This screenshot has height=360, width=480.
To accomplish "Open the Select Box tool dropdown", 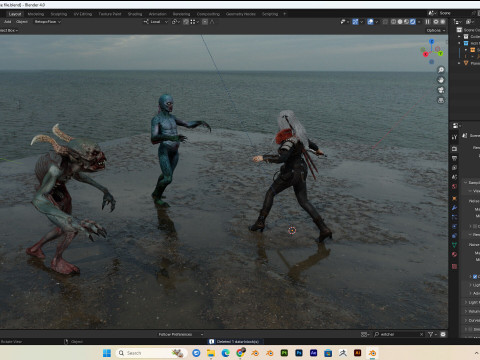I will [x=9, y=30].
